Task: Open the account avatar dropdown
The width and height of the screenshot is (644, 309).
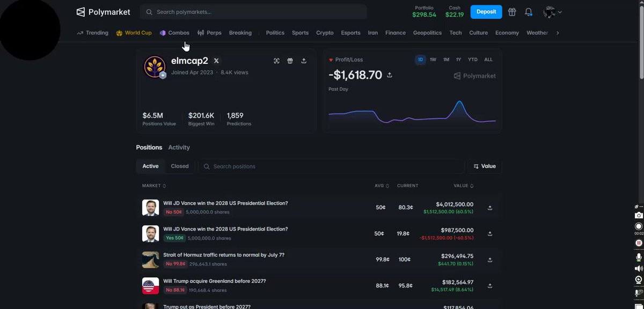Action: pyautogui.click(x=552, y=12)
